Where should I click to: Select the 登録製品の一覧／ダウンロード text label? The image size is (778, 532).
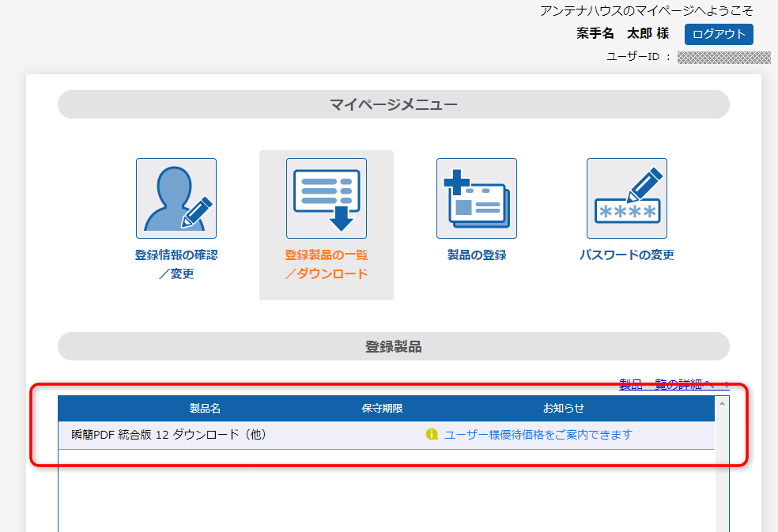[x=326, y=264]
